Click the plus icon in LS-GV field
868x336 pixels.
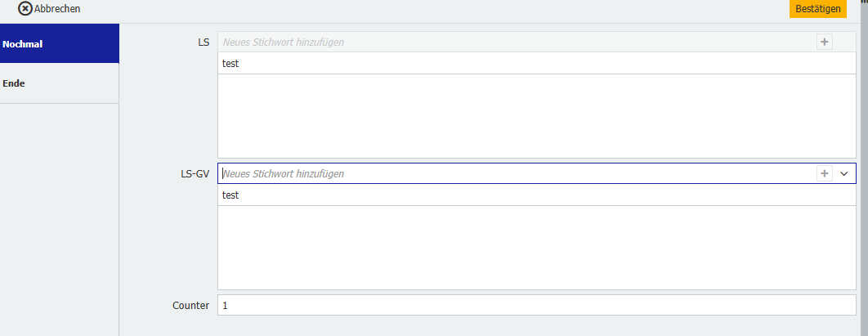(x=824, y=173)
